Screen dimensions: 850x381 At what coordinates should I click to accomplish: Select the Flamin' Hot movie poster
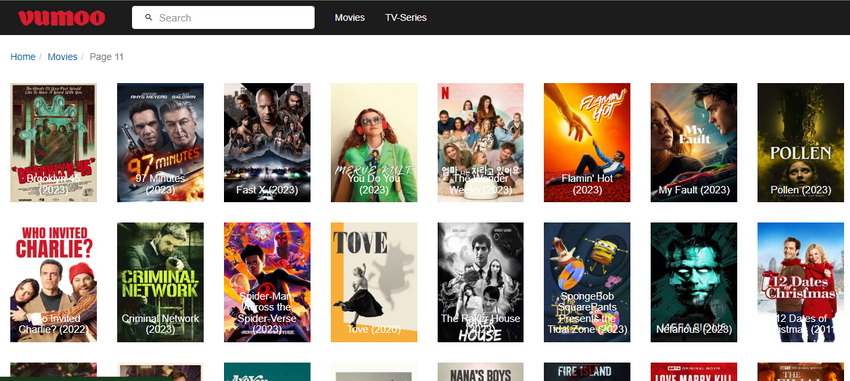[x=587, y=142]
